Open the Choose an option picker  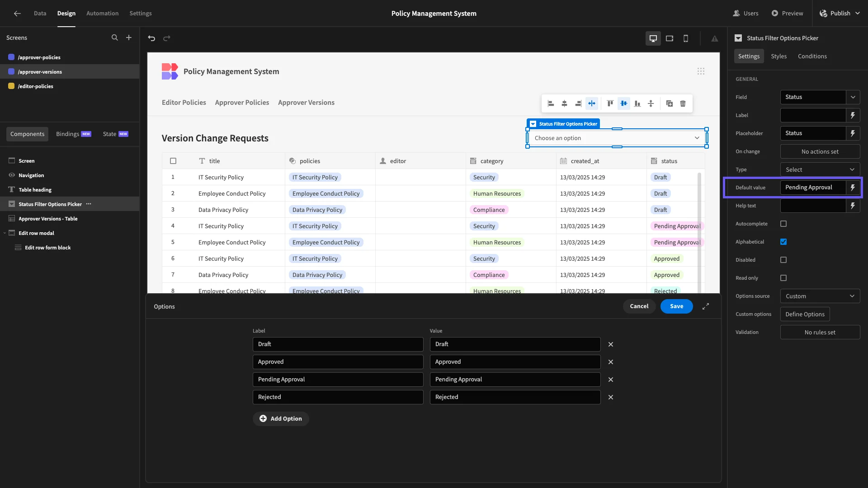click(617, 138)
